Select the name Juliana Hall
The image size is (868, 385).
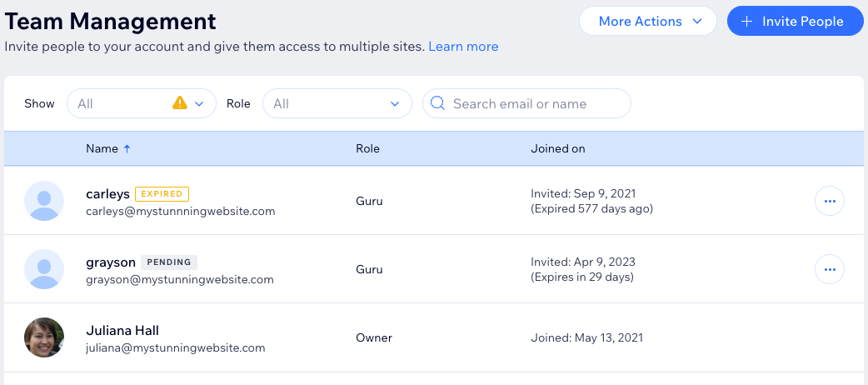click(122, 331)
